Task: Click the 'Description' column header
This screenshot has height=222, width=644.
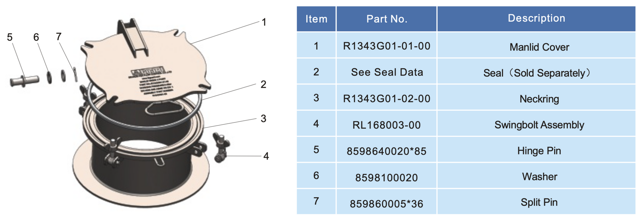Action: [x=536, y=18]
